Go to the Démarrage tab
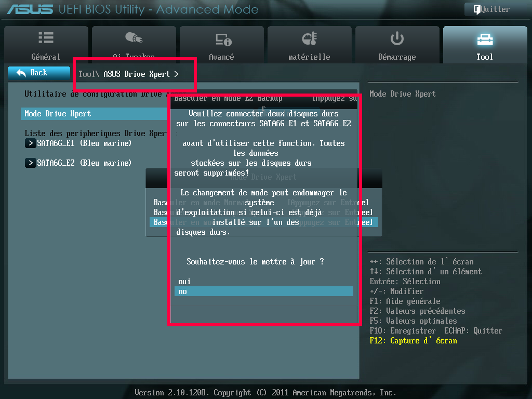Screen dimensions: 532x399 pos(397,45)
